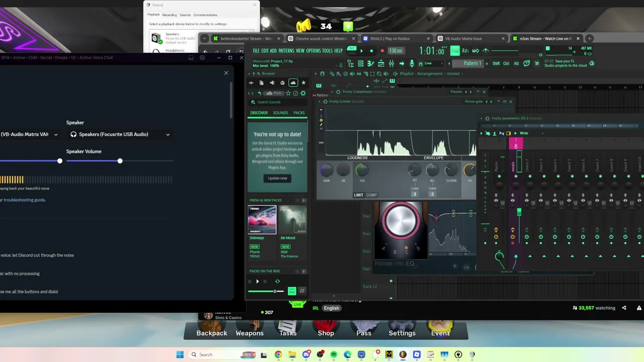The image size is (644, 362).
Task: Open the FILE menu in FL Studio
Action: [256, 51]
